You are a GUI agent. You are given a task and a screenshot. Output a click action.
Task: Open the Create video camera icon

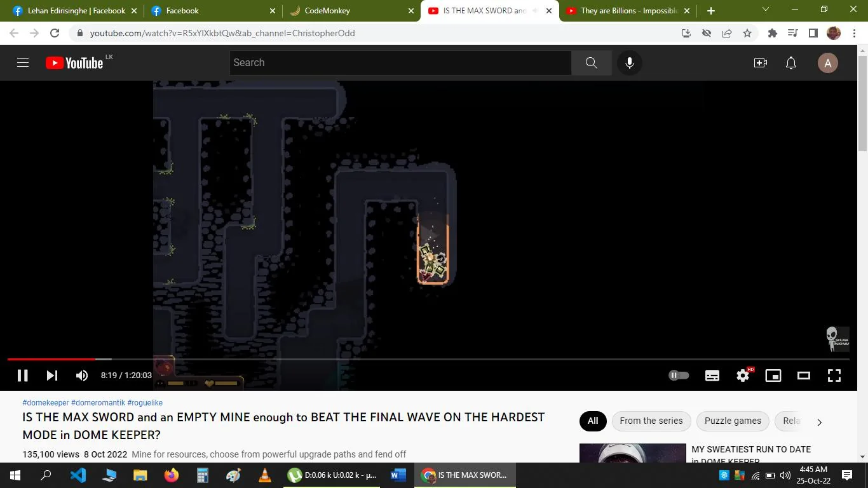pyautogui.click(x=760, y=63)
